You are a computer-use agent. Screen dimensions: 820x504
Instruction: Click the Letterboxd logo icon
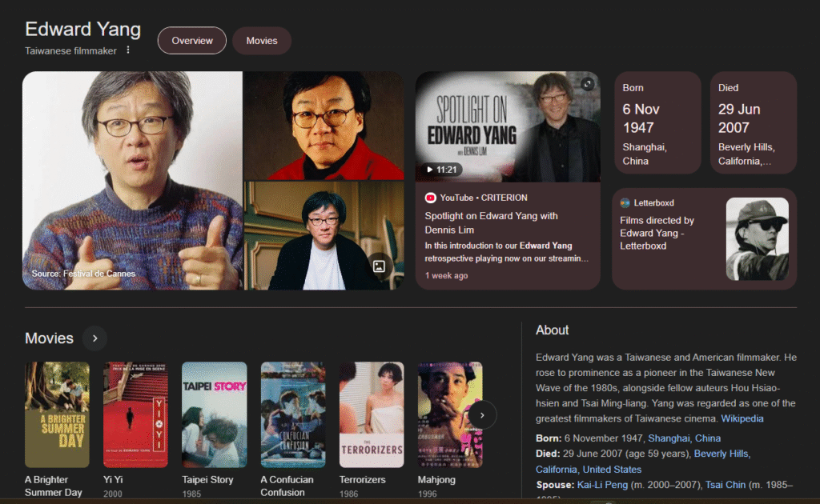[x=625, y=203]
